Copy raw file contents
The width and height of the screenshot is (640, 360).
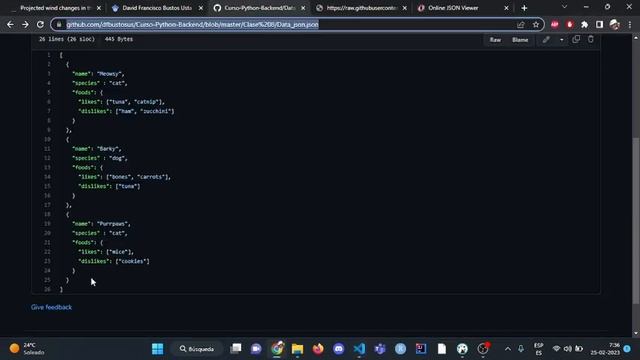(x=576, y=39)
